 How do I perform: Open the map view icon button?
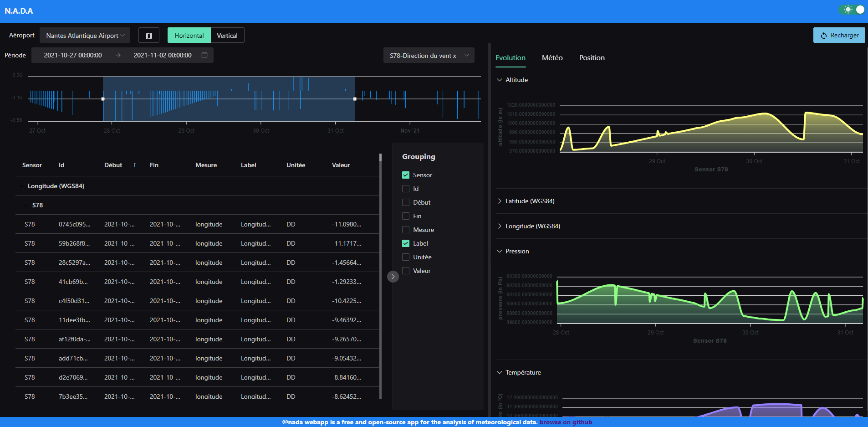click(149, 36)
